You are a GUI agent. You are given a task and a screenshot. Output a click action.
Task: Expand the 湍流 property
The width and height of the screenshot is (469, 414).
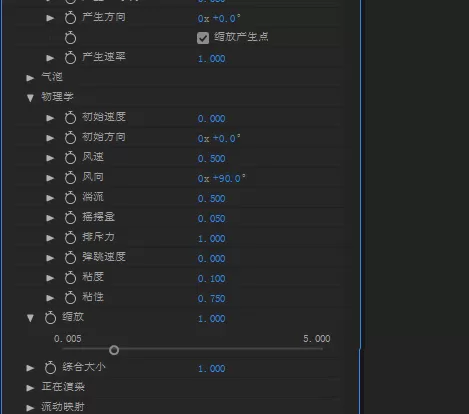50,198
